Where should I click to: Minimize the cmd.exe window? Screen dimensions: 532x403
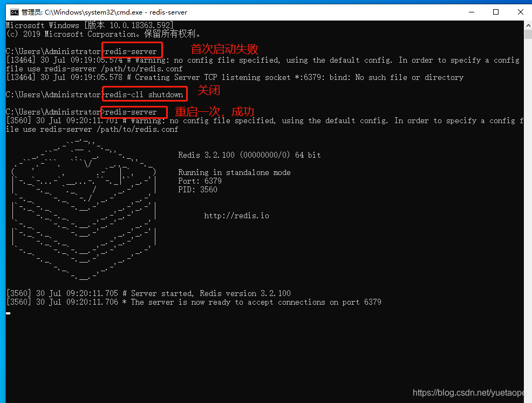point(471,12)
